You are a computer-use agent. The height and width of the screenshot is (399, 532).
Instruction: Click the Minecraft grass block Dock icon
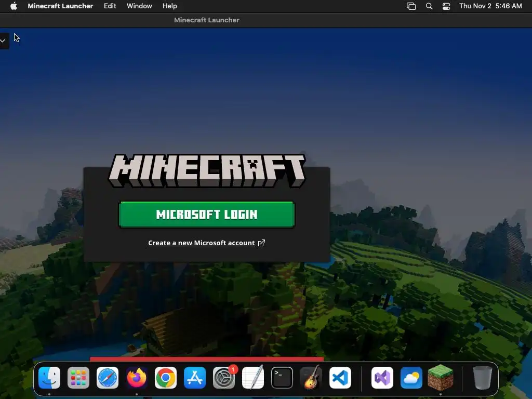point(441,378)
